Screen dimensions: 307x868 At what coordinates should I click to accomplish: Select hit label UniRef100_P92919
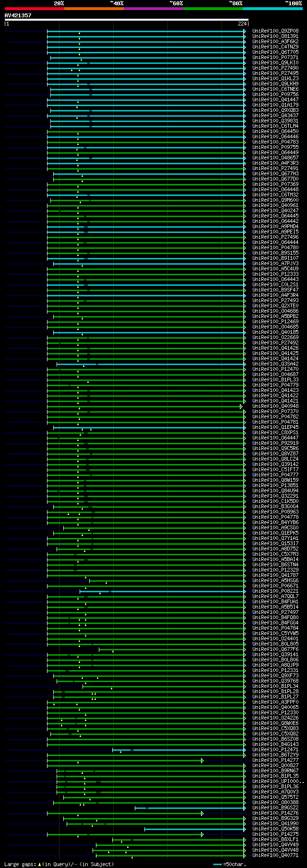pos(275,443)
